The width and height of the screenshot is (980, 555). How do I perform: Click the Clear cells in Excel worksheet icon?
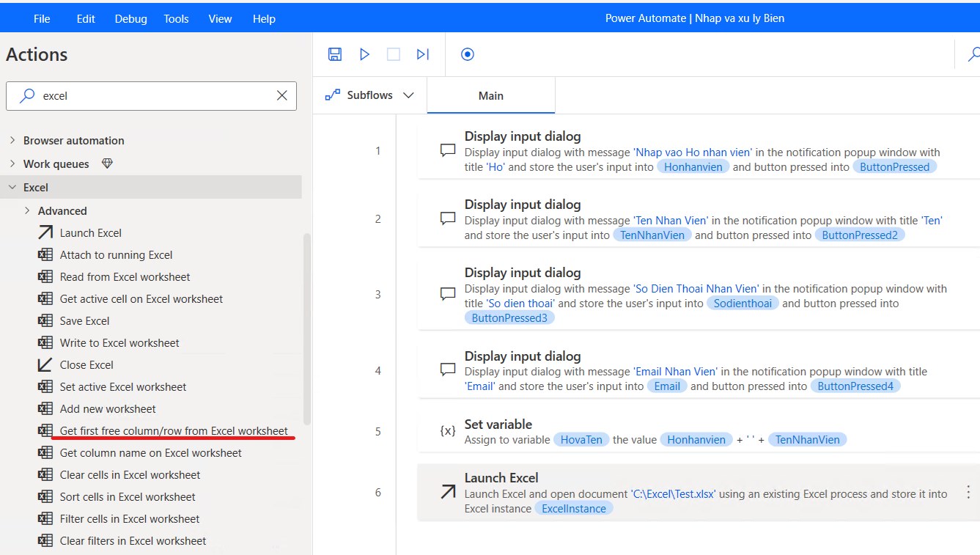pyautogui.click(x=45, y=474)
